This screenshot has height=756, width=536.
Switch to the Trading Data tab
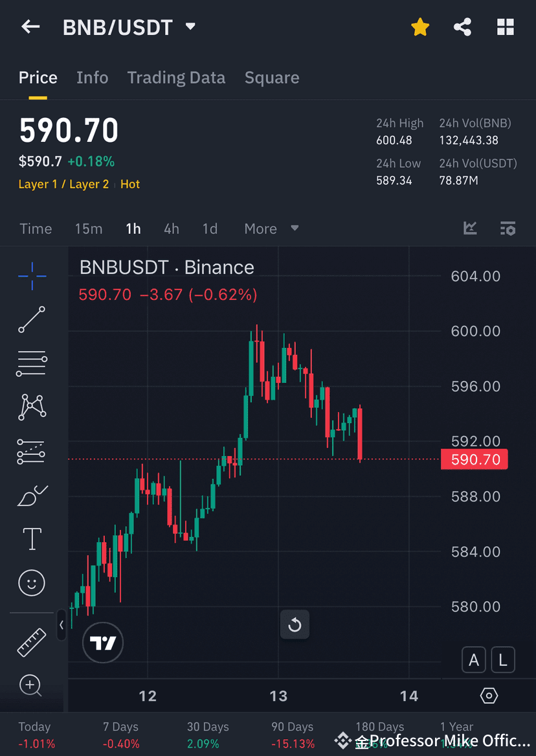[176, 77]
